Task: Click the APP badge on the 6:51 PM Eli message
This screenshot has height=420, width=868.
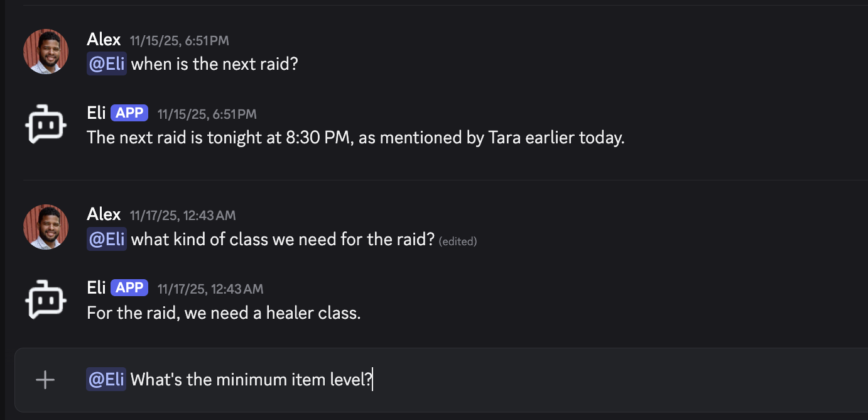Action: (x=129, y=113)
